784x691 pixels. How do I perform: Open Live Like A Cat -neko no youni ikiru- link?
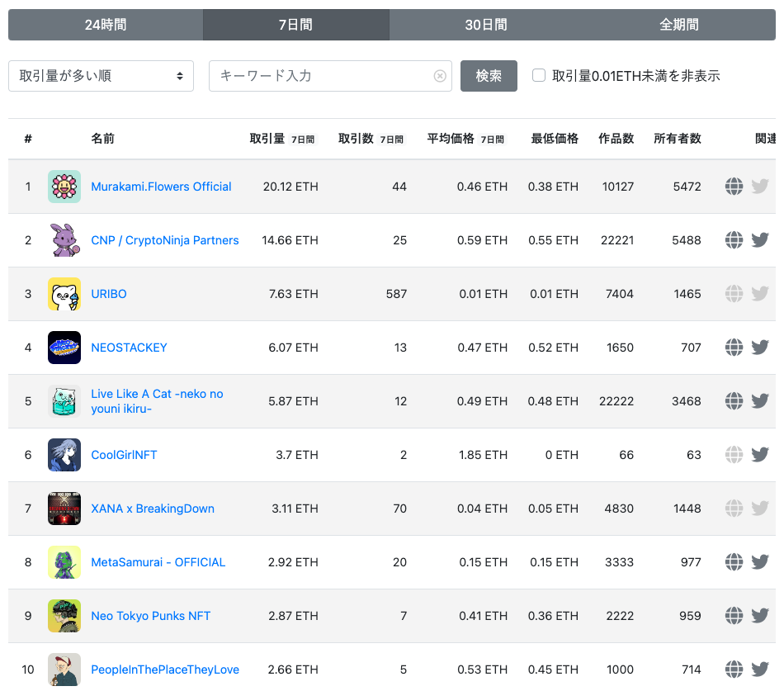pyautogui.click(x=157, y=401)
